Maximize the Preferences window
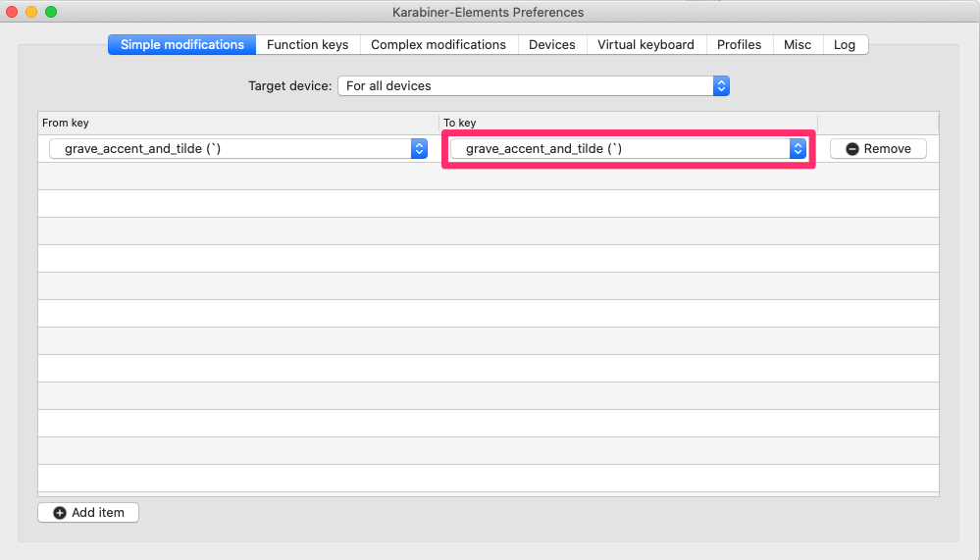 coord(51,12)
